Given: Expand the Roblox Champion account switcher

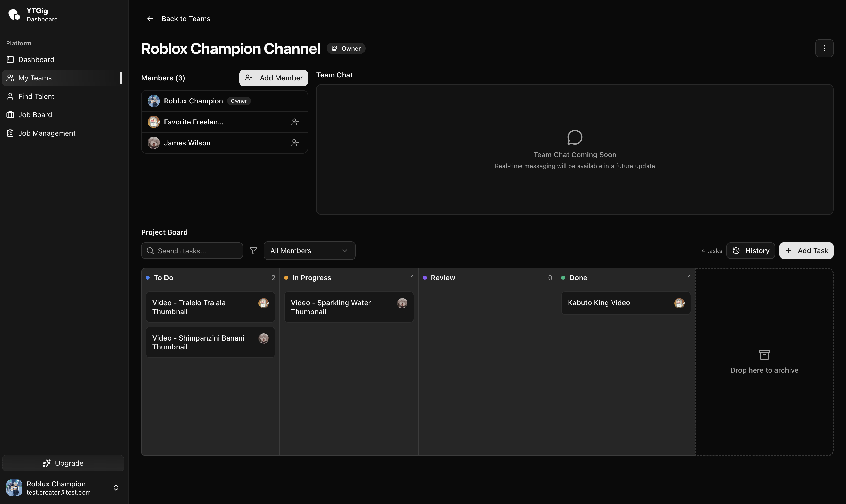Looking at the screenshot, I should point(116,488).
